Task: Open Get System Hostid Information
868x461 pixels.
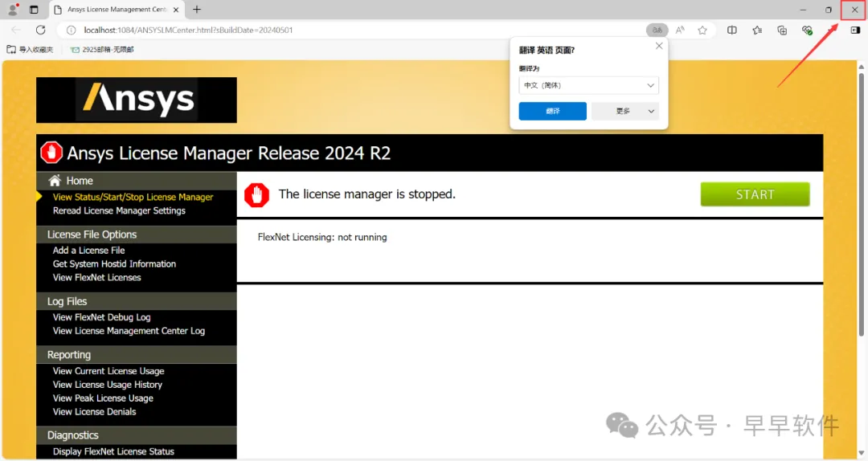Action: coord(114,264)
